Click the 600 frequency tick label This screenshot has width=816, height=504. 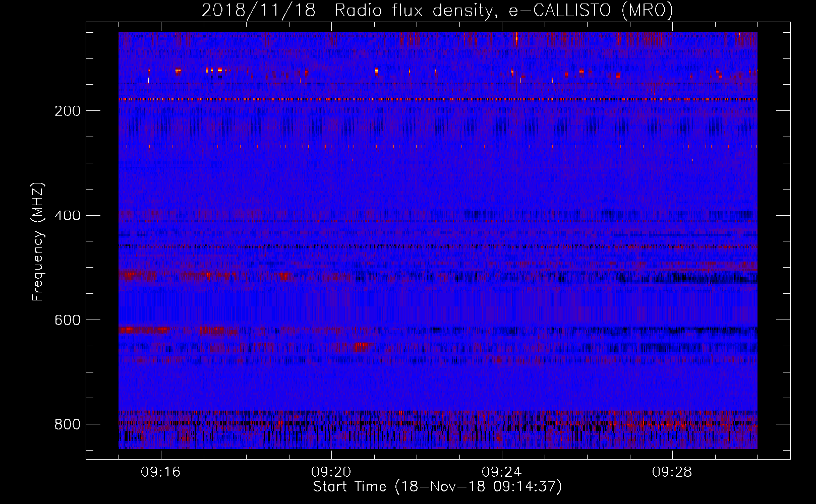tap(68, 320)
